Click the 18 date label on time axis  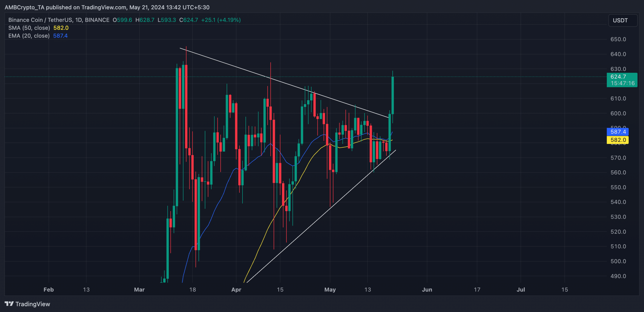[192, 290]
